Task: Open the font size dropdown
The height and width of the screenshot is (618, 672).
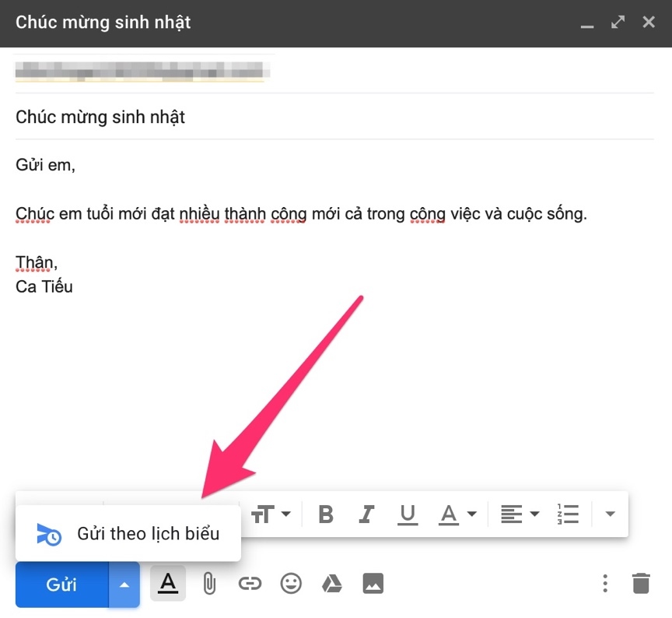Action: (x=271, y=514)
